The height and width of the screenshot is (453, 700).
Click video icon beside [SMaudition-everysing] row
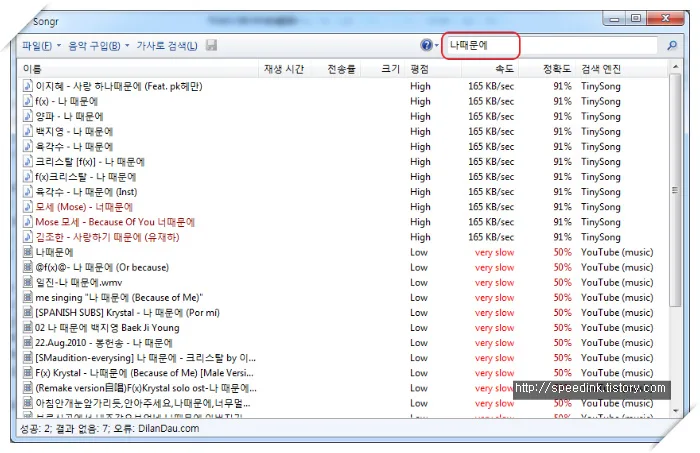point(28,357)
